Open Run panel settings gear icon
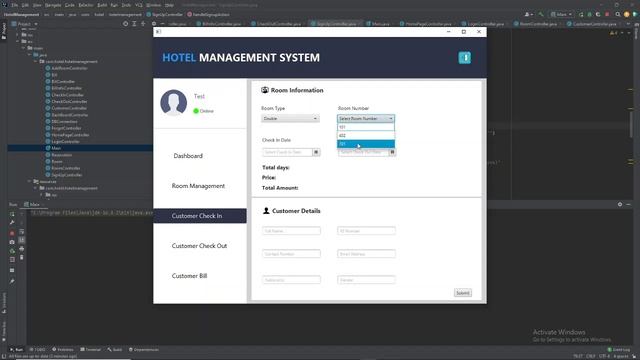 tap(620, 204)
